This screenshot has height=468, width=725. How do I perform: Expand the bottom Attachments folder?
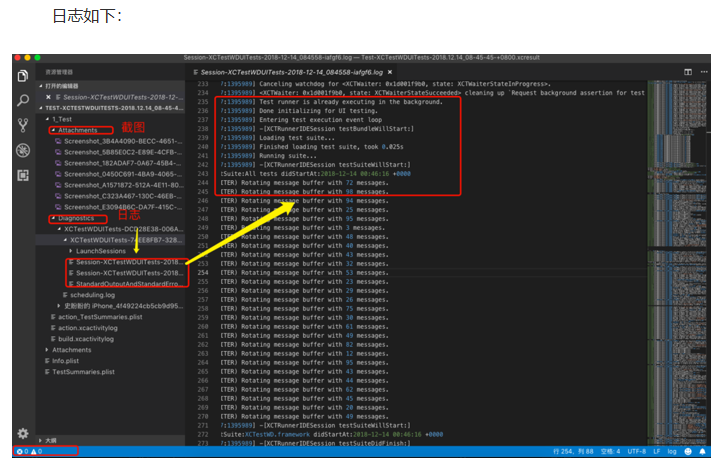[x=47, y=350]
